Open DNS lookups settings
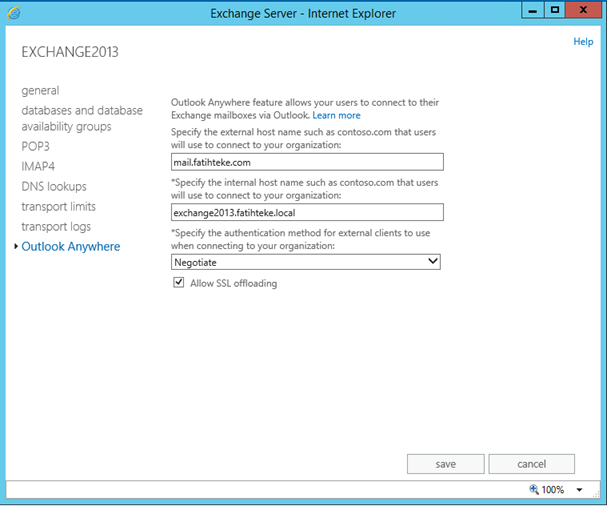Image resolution: width=607 pixels, height=506 pixels. click(54, 187)
